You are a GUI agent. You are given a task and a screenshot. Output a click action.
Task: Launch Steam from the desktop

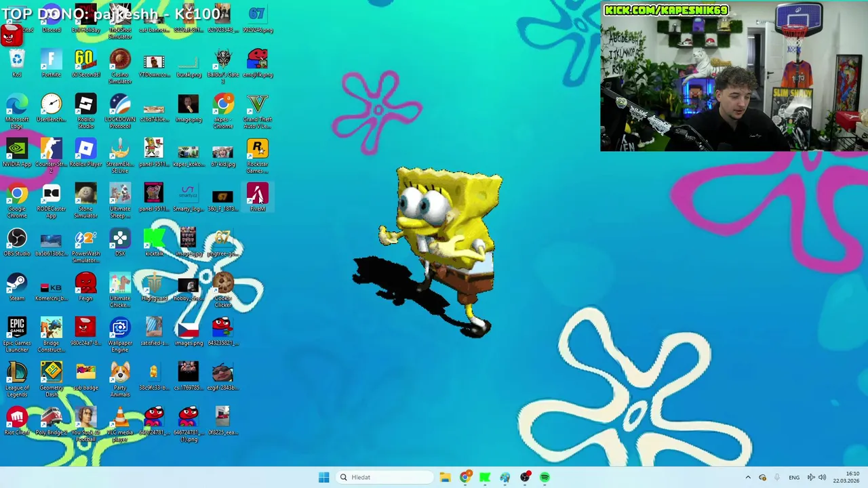tap(17, 287)
